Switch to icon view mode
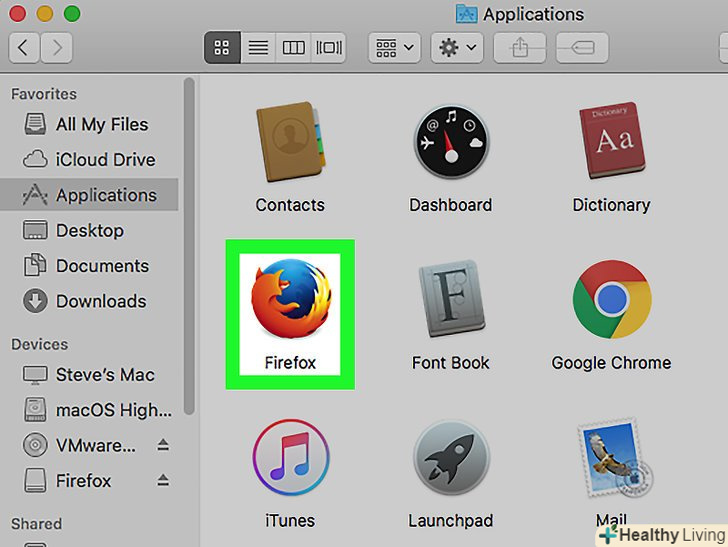 (x=222, y=47)
